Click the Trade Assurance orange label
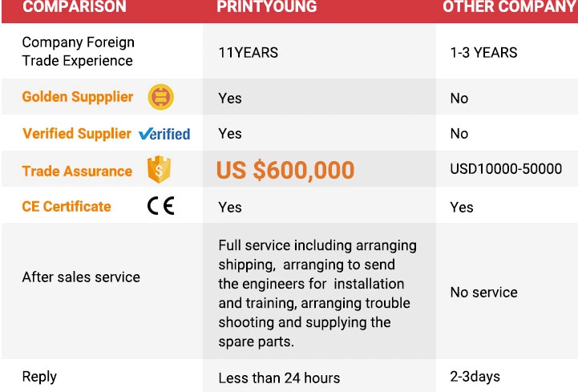Screen dimensions: 578x392 click(77, 171)
